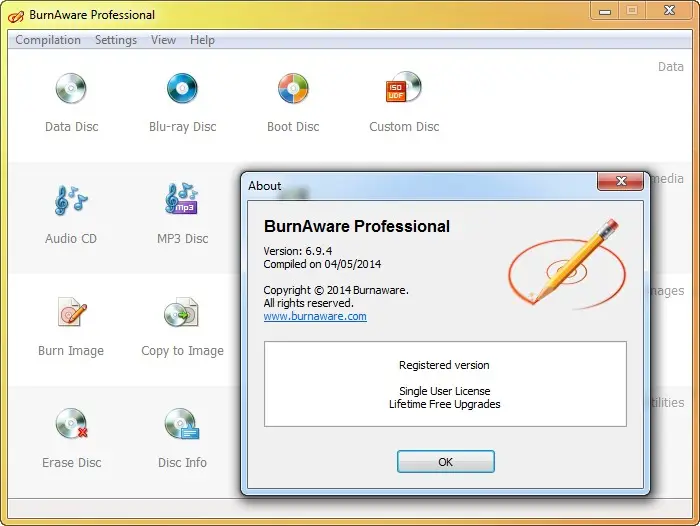This screenshot has height=526, width=700.
Task: Click the About dialog title text
Action: tap(265, 186)
